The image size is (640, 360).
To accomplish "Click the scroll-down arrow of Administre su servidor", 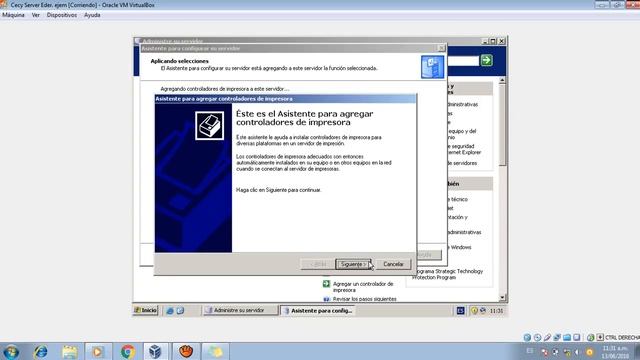I will coord(502,298).
